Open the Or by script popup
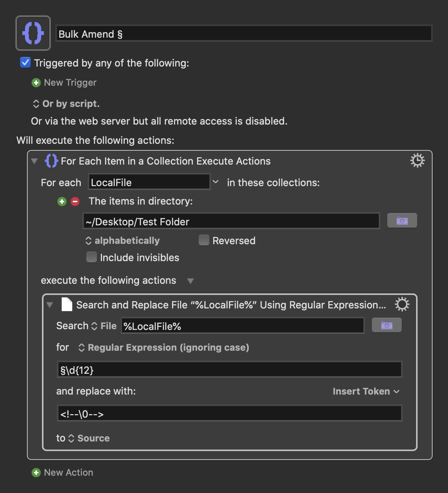The image size is (448, 493). click(66, 104)
